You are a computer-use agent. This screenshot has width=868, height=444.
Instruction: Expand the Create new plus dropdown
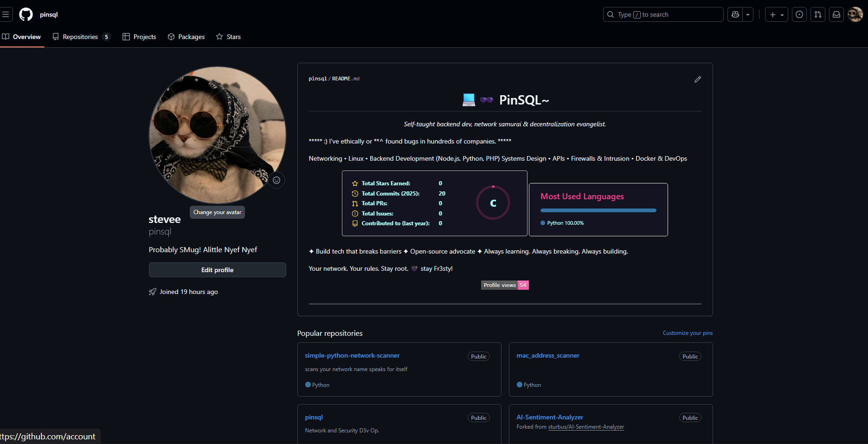pos(777,14)
